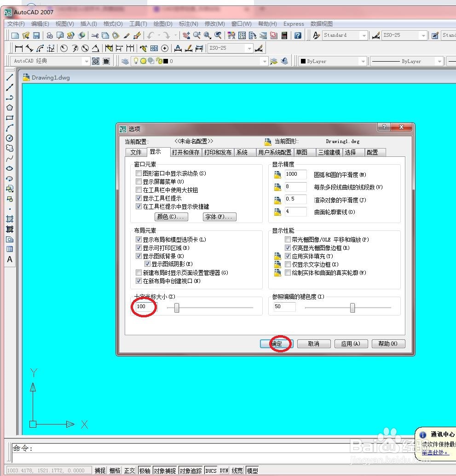Enable scroll bars in drawing window checkbox

(x=139, y=173)
